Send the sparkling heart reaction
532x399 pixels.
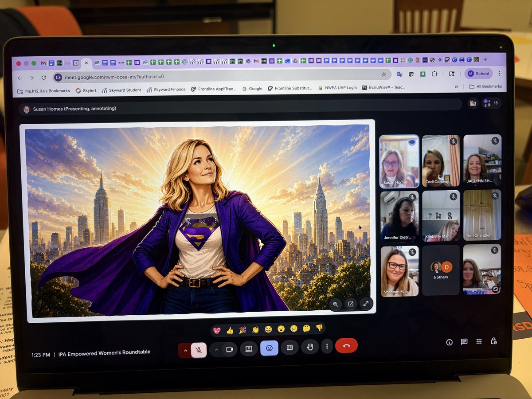(x=217, y=331)
